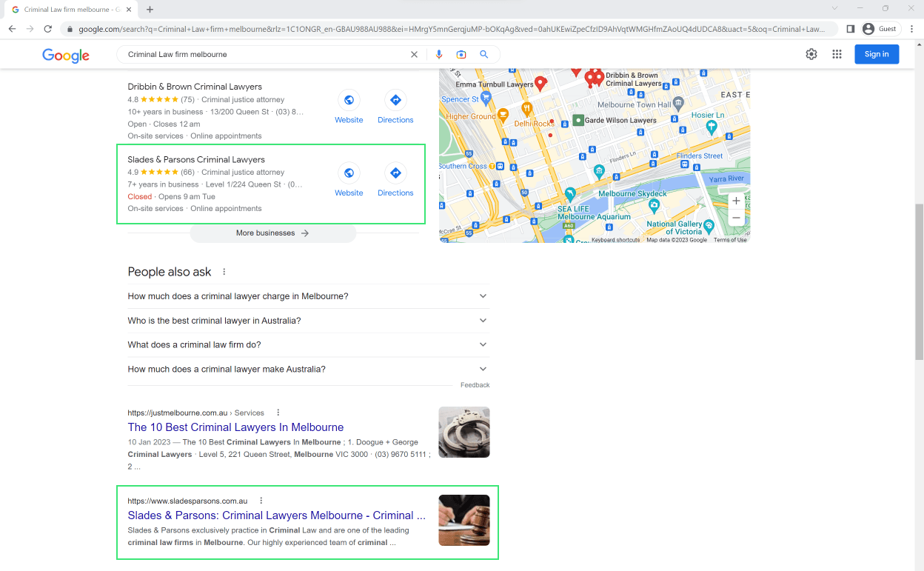The width and height of the screenshot is (924, 571).
Task: Open the Google apps grid
Action: pos(837,54)
